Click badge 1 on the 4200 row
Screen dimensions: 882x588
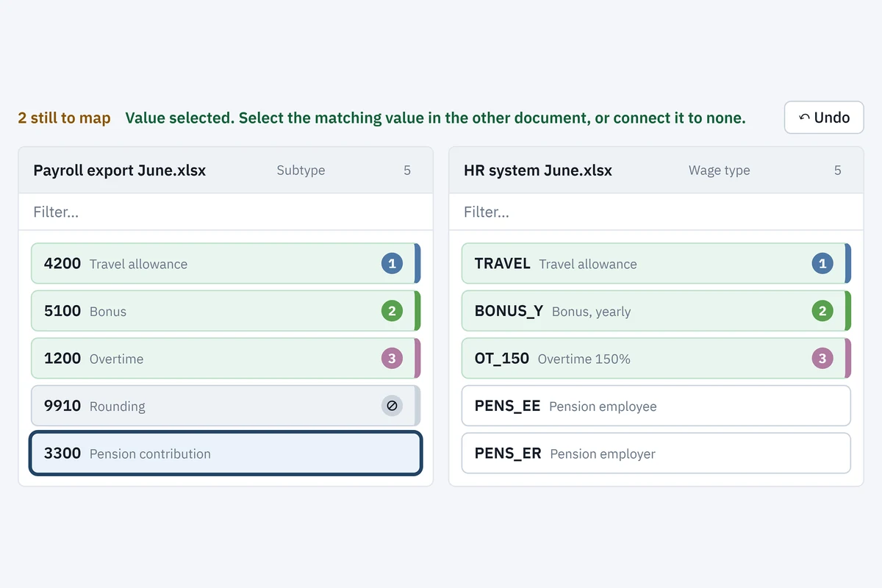pos(392,263)
